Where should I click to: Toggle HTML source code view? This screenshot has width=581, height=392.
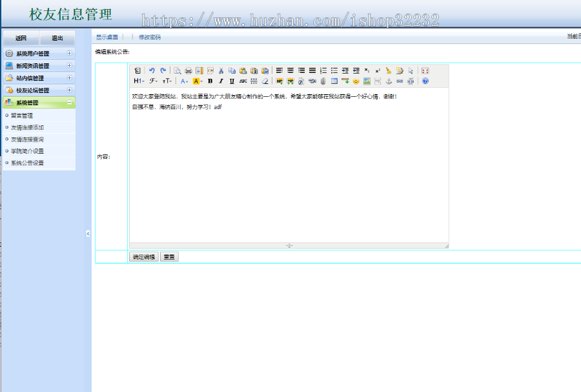point(138,70)
